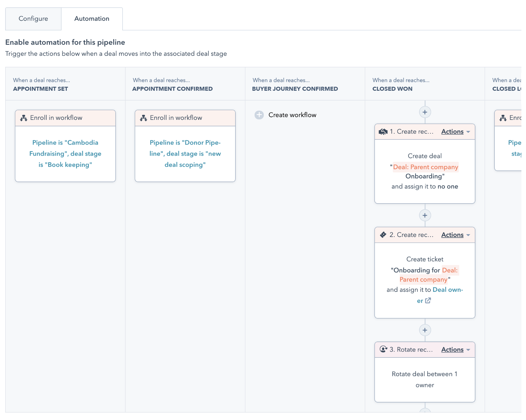This screenshot has height=420, width=526.
Task: Click plus button between steps 2 and 3
Action: coord(425,330)
